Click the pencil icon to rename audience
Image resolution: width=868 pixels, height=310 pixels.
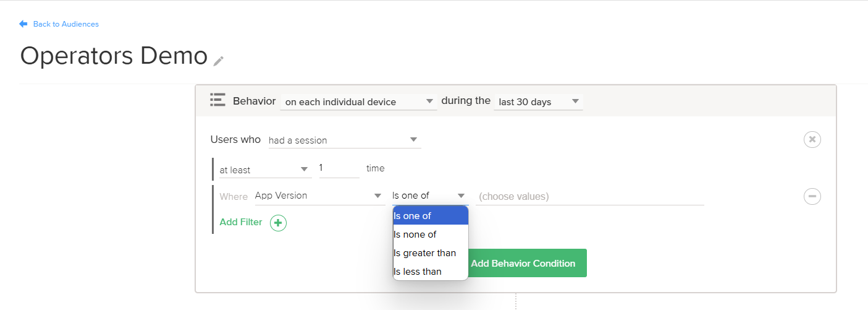[x=218, y=61]
